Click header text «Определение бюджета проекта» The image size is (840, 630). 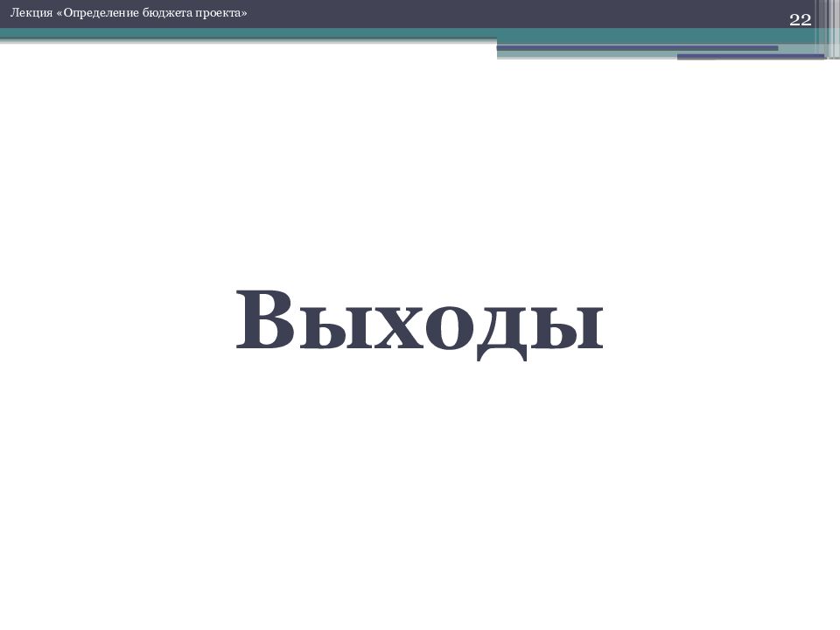click(x=151, y=13)
